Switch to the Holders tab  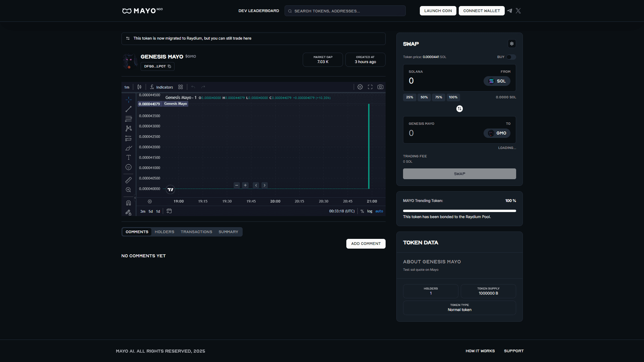[164, 232]
